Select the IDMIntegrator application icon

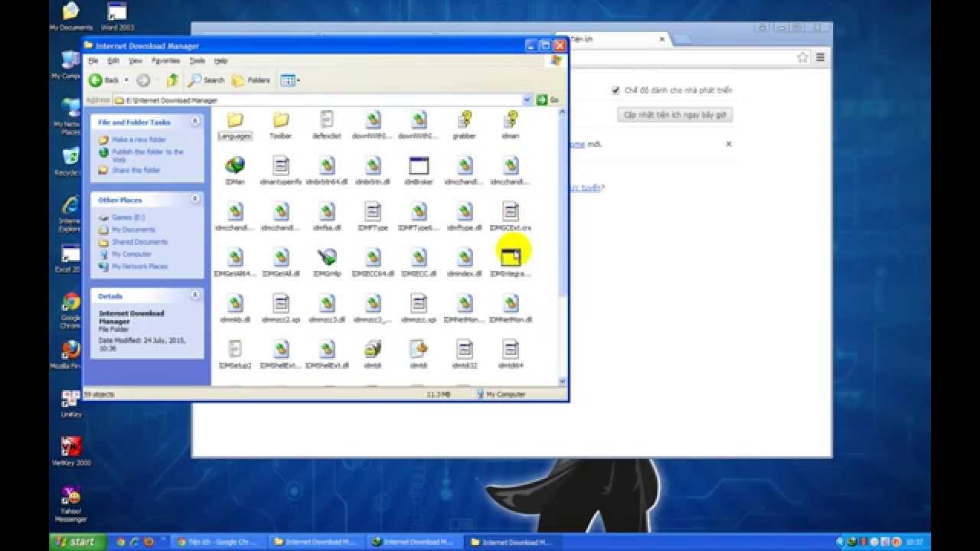511,257
